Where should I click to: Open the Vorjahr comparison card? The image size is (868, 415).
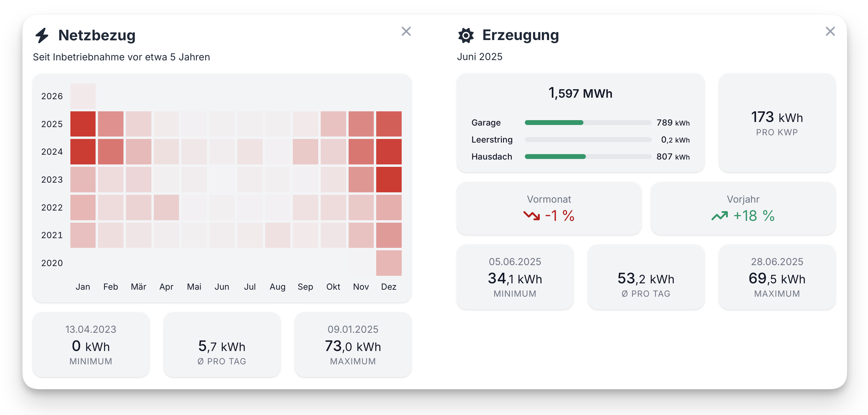(x=743, y=208)
